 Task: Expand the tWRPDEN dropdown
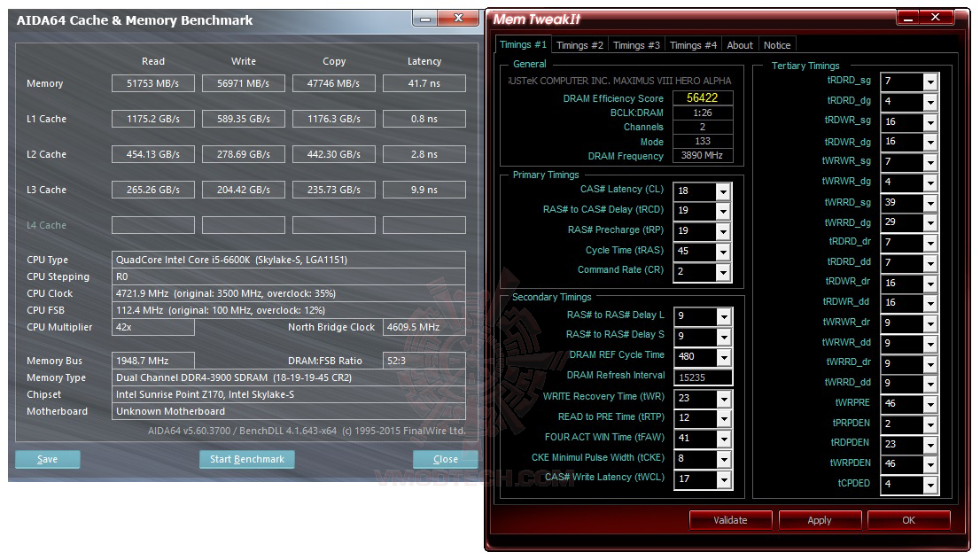(x=930, y=464)
